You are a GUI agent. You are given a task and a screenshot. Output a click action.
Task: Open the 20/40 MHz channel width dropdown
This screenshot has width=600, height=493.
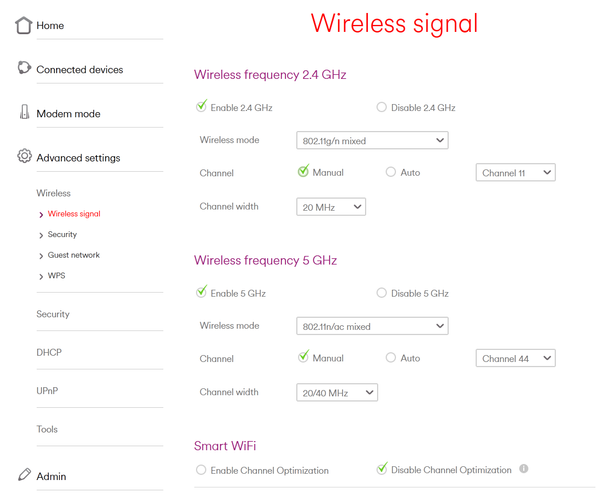click(x=337, y=393)
